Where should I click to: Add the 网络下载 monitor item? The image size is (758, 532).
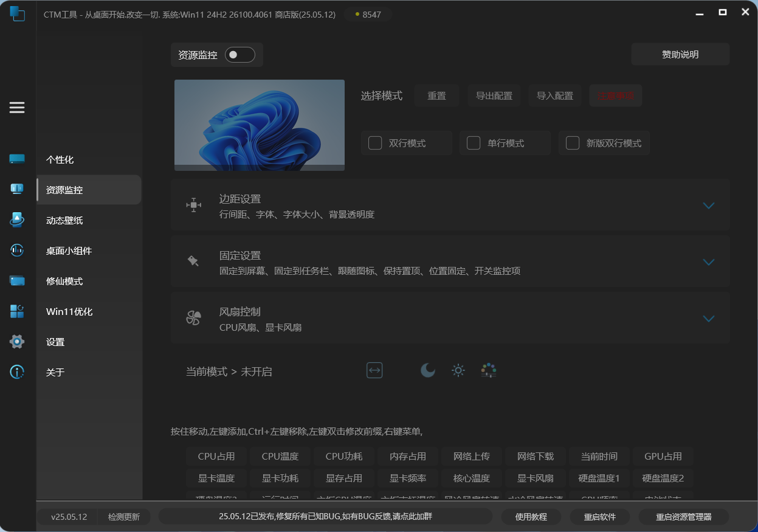click(536, 456)
